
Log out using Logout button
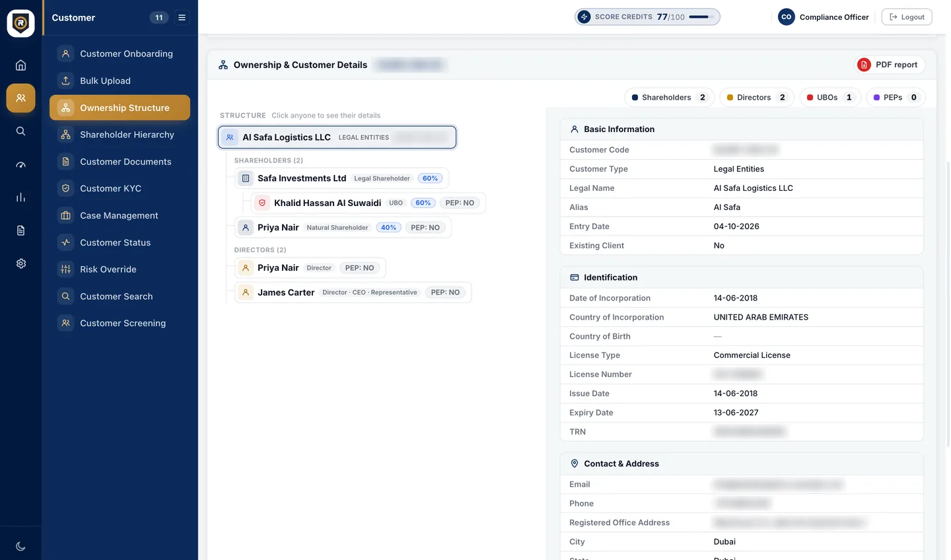tap(906, 17)
